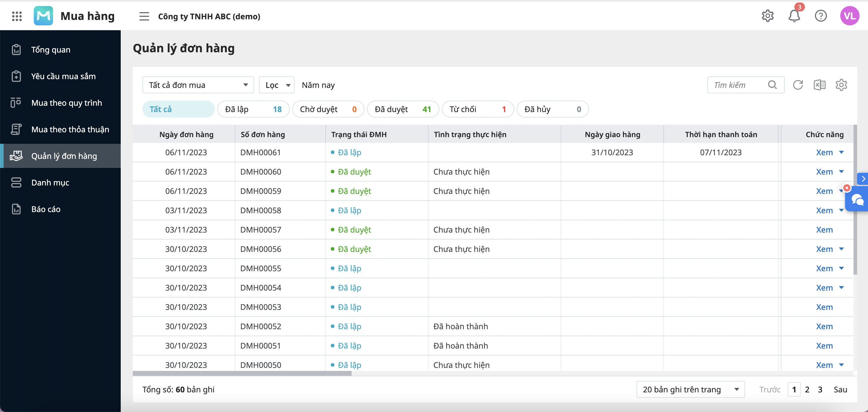Click Xem for order DMH00059
The image size is (868, 412).
(824, 191)
